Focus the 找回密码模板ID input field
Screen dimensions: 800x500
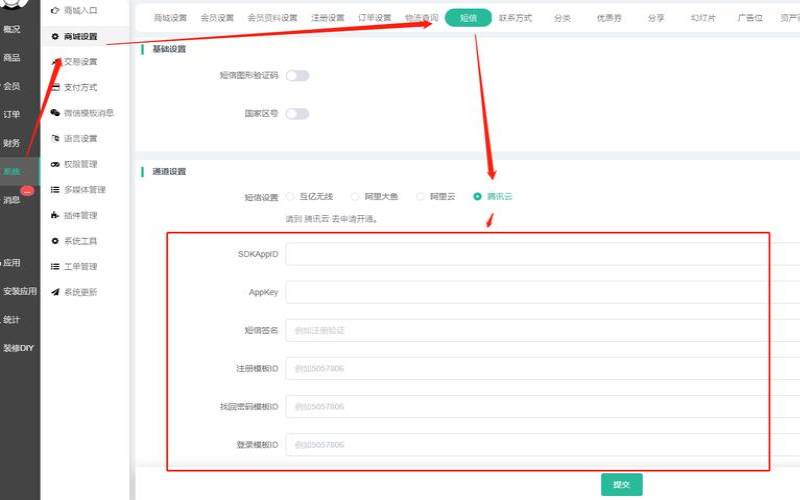(x=543, y=407)
